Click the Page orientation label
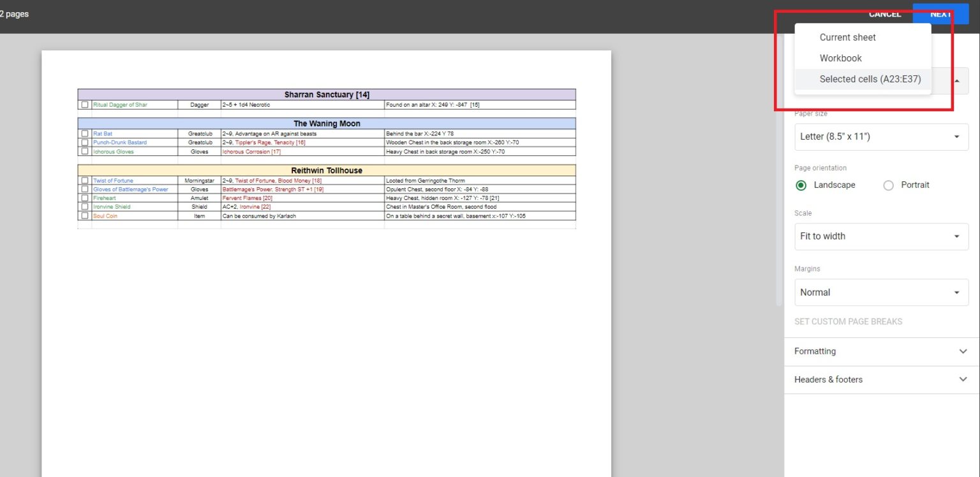Viewport: 980px width, 477px height. click(820, 168)
